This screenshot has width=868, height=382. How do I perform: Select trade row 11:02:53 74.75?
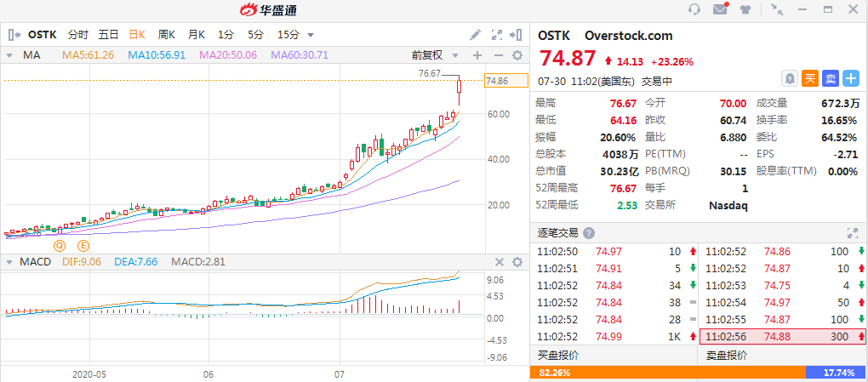[x=784, y=286]
